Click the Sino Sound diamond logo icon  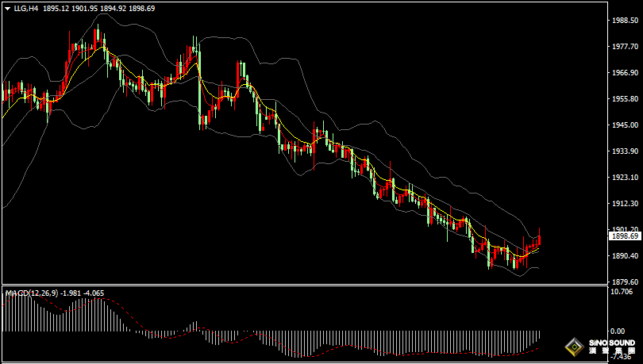[x=573, y=347]
